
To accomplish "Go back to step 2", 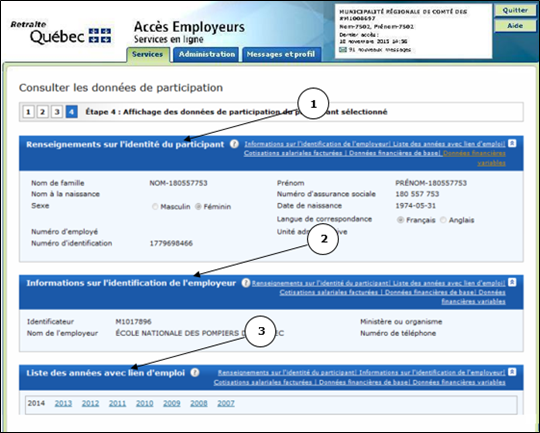I will (43, 112).
